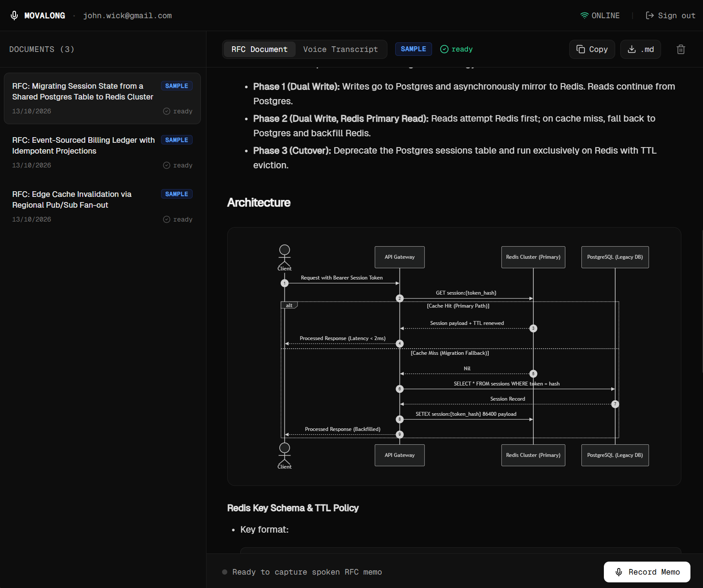This screenshot has height=588, width=703.
Task: Delete the document with trash icon
Action: tap(680, 49)
